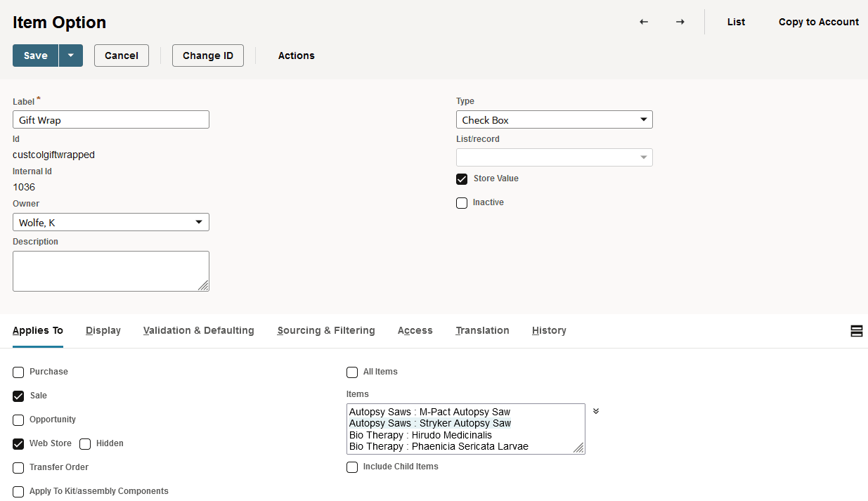The image size is (868, 501).
Task: Select Bio Therapy : Hirudo Medicinalis item
Action: click(x=421, y=435)
